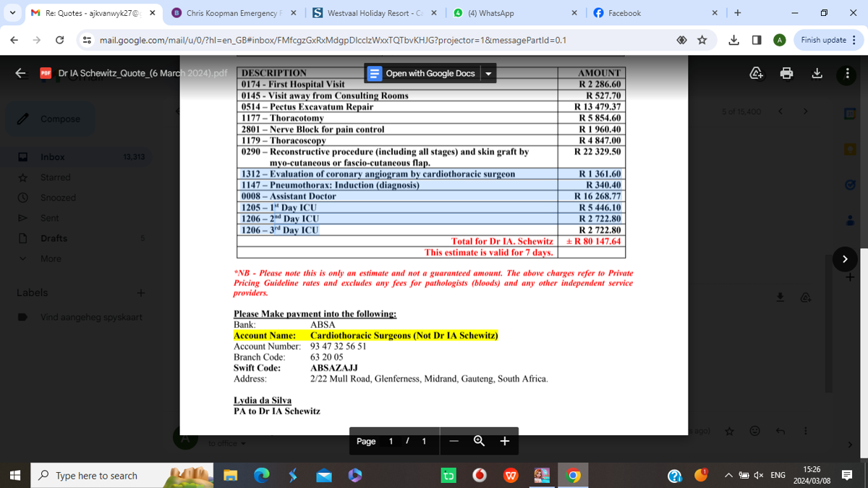Reply to the email with arrow icon
This screenshot has height=488, width=868.
pyautogui.click(x=780, y=431)
